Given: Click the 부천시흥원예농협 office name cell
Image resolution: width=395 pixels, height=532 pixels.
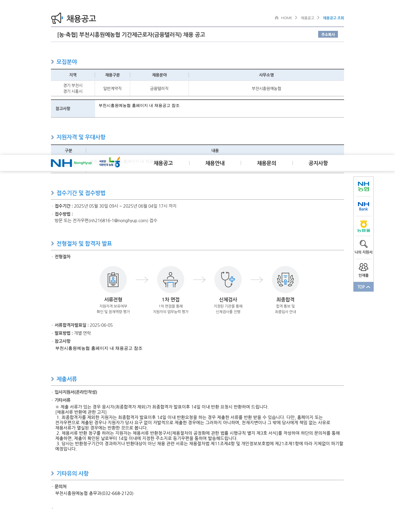Looking at the screenshot, I should coord(266,89).
